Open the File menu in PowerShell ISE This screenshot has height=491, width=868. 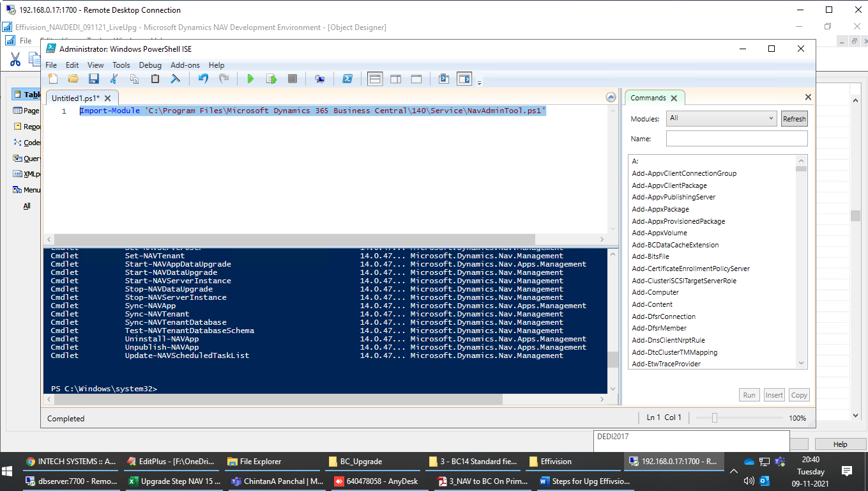click(51, 65)
